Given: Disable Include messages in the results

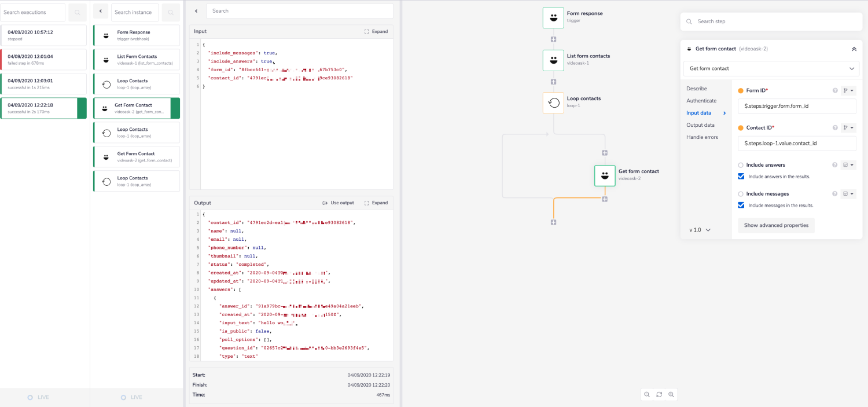Looking at the screenshot, I should pos(741,205).
